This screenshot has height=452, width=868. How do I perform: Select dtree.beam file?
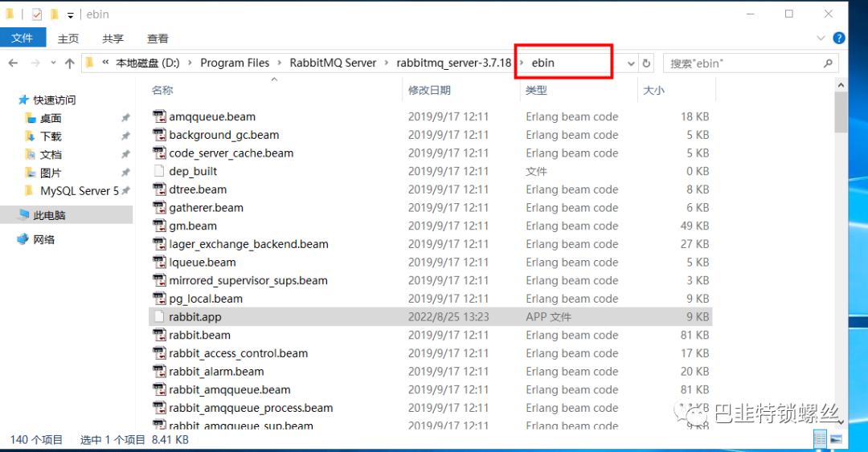pos(198,189)
